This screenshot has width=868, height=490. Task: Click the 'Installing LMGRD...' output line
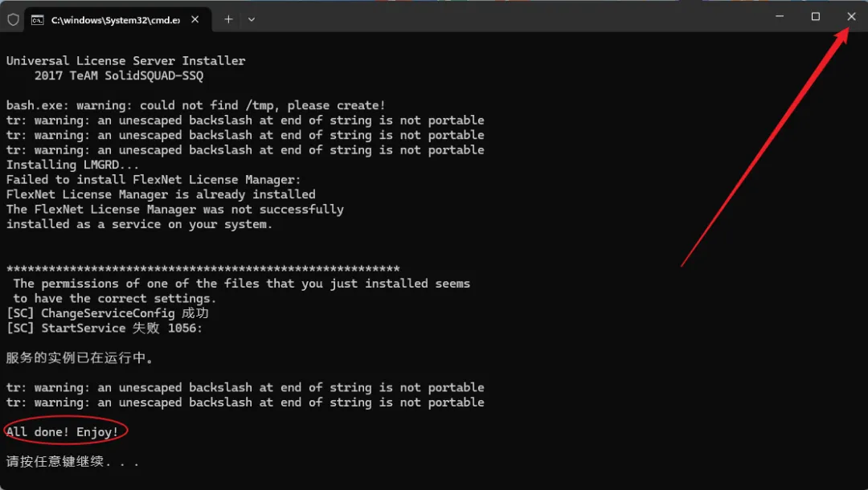point(72,165)
